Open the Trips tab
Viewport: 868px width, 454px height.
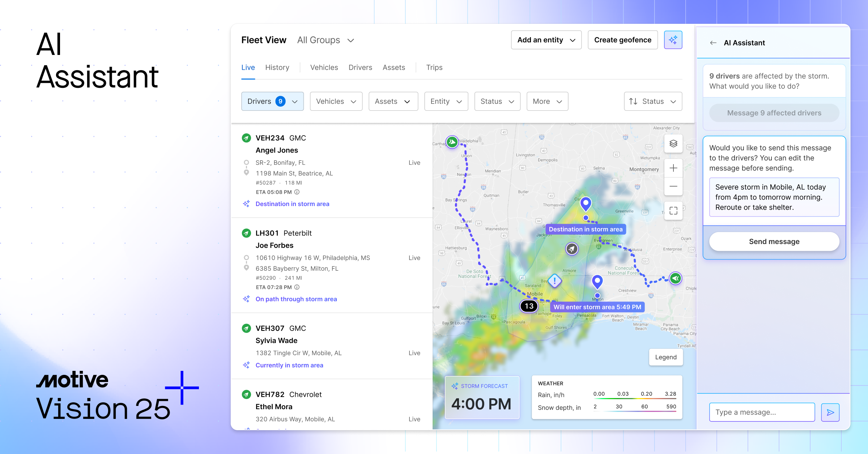(x=434, y=67)
